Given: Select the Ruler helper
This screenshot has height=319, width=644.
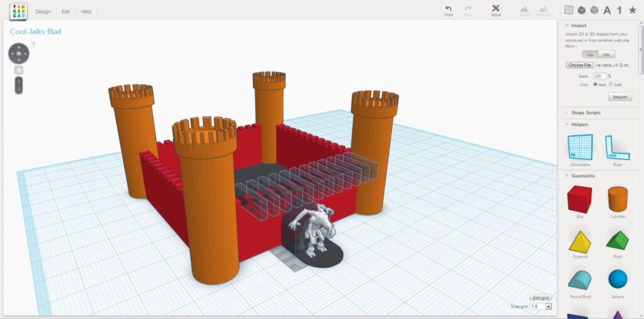Looking at the screenshot, I should click(617, 148).
